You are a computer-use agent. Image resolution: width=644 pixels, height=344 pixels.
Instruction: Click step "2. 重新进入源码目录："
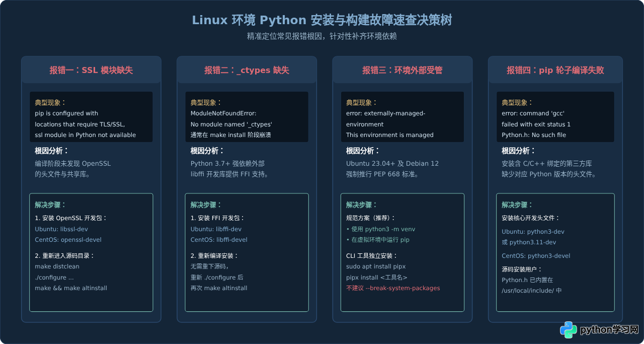point(65,256)
